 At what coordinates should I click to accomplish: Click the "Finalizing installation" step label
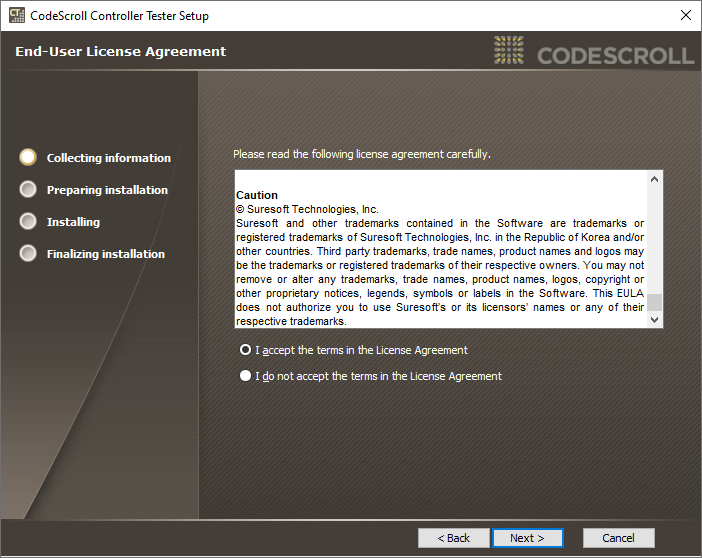pos(106,254)
